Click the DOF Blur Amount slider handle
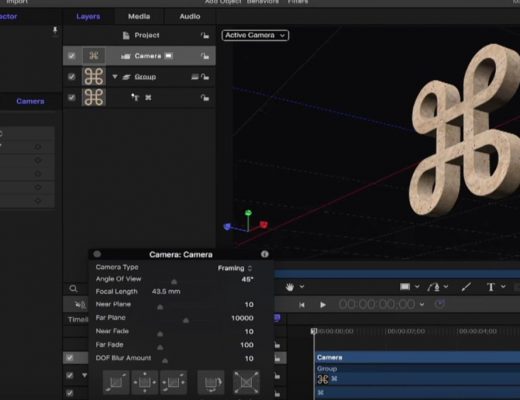The width and height of the screenshot is (520, 400). pos(165,360)
